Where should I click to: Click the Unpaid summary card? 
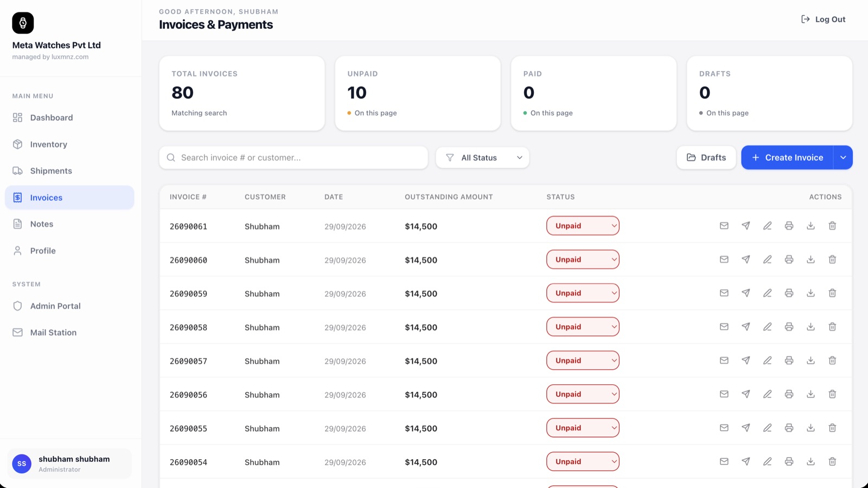(418, 93)
